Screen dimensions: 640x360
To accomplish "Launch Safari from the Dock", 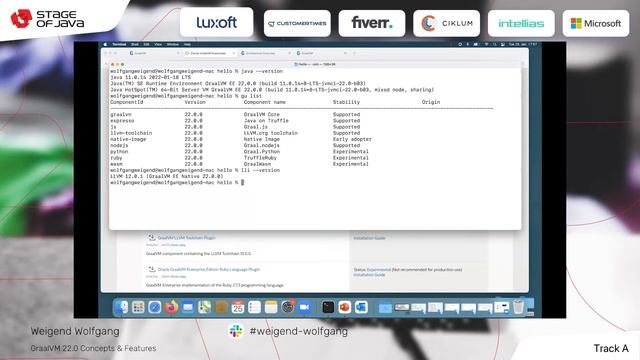I will click(x=155, y=307).
